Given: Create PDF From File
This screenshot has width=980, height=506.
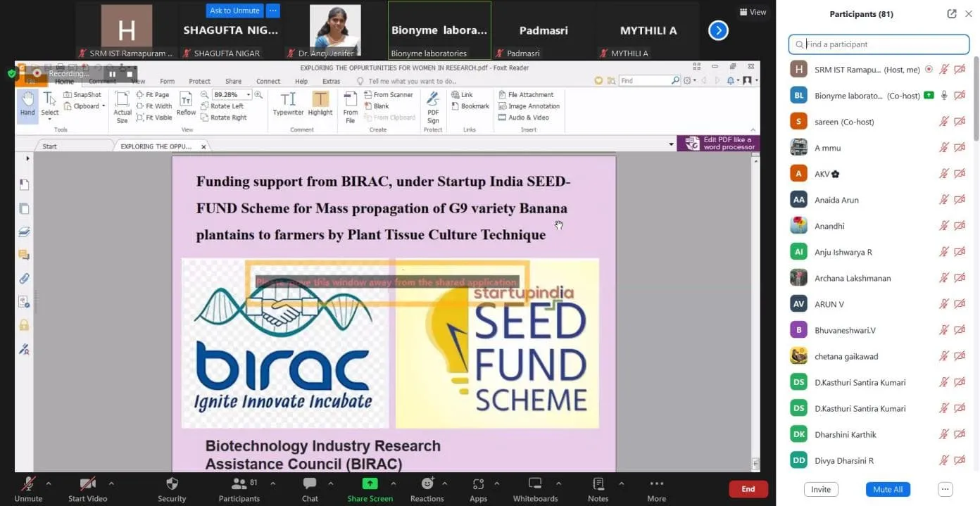Looking at the screenshot, I should tap(350, 107).
